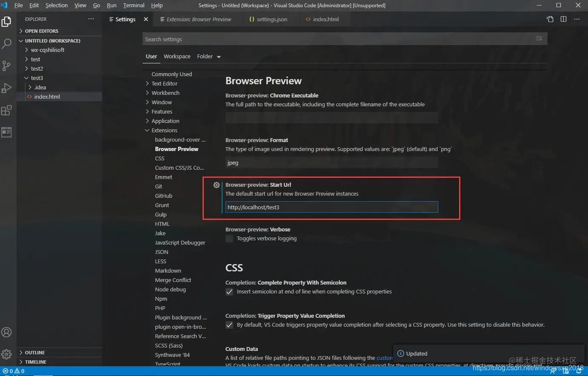Screen dimensions: 588x376
Task: Open settings as JSON file icon
Action: (550, 19)
